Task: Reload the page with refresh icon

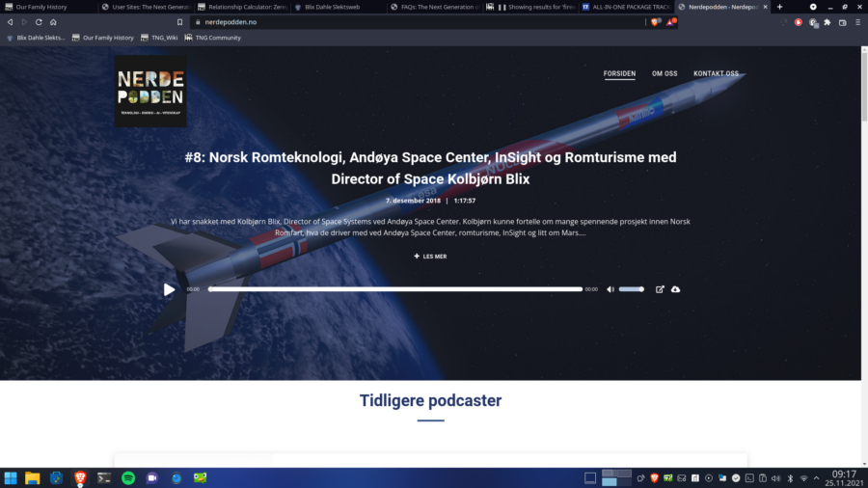Action: click(39, 22)
